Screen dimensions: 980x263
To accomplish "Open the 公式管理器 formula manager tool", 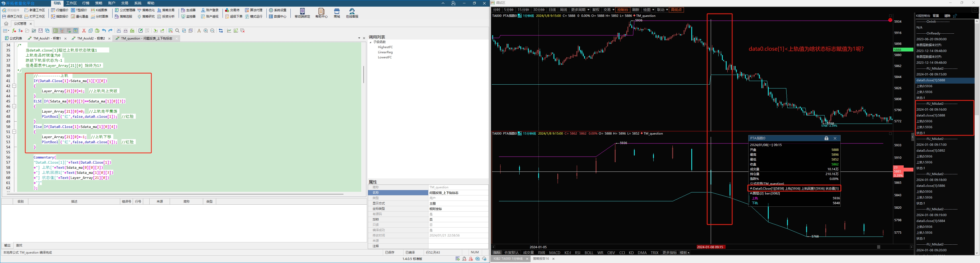I will tap(125, 10).
